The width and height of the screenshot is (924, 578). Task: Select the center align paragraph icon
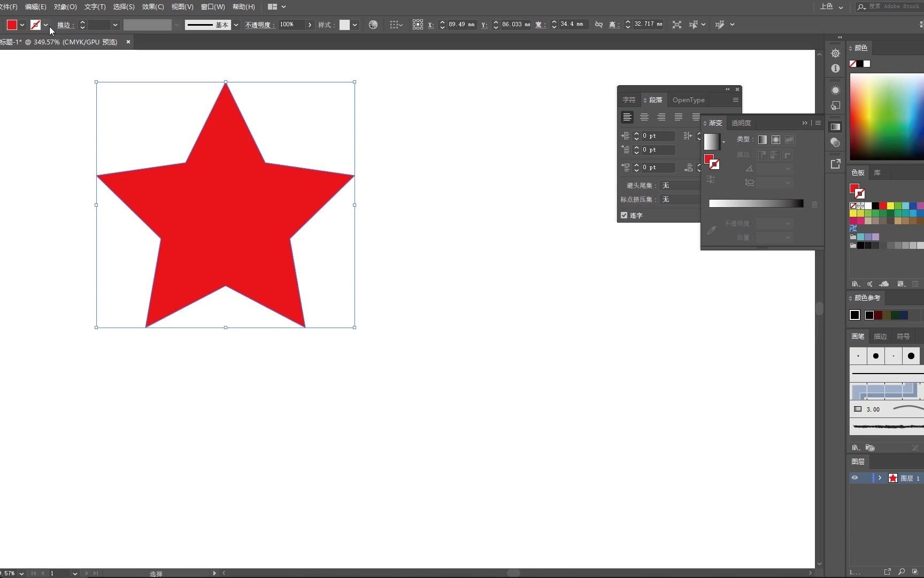(644, 117)
